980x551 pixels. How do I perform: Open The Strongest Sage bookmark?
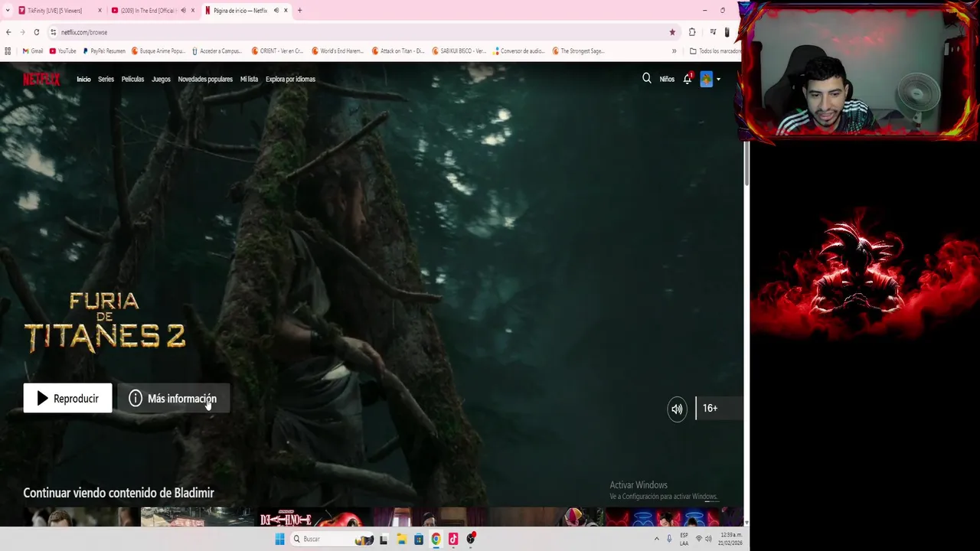pos(578,51)
